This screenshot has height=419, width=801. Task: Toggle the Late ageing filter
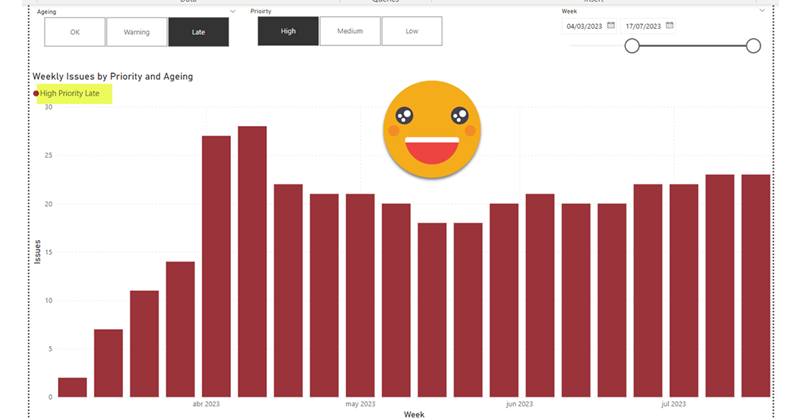[x=198, y=32]
